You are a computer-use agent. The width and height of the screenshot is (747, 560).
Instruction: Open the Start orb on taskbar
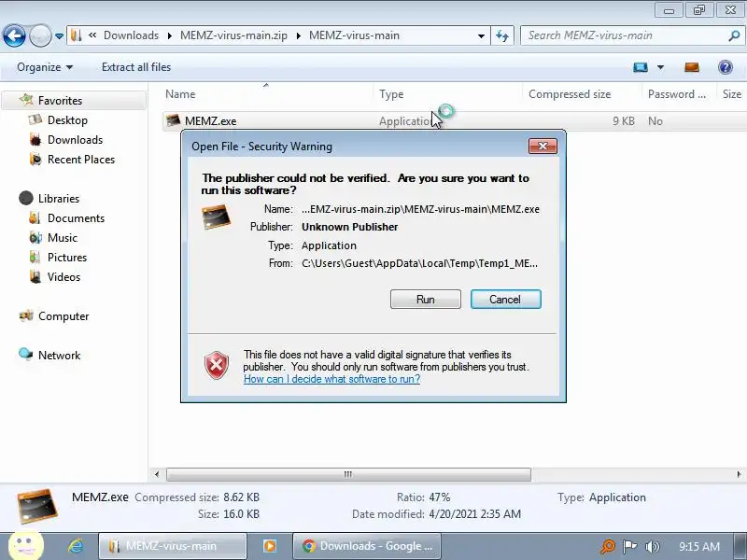pos(26,545)
